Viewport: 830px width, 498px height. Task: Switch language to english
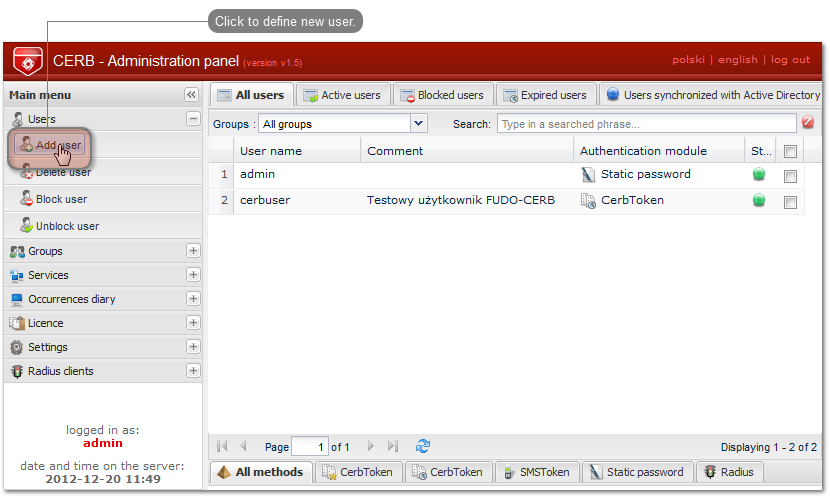737,60
